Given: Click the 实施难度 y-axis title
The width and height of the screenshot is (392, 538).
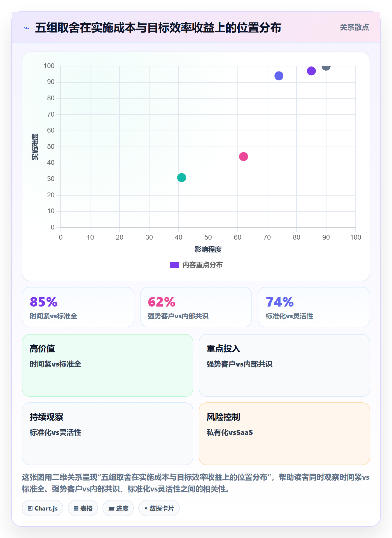Looking at the screenshot, I should [x=35, y=147].
